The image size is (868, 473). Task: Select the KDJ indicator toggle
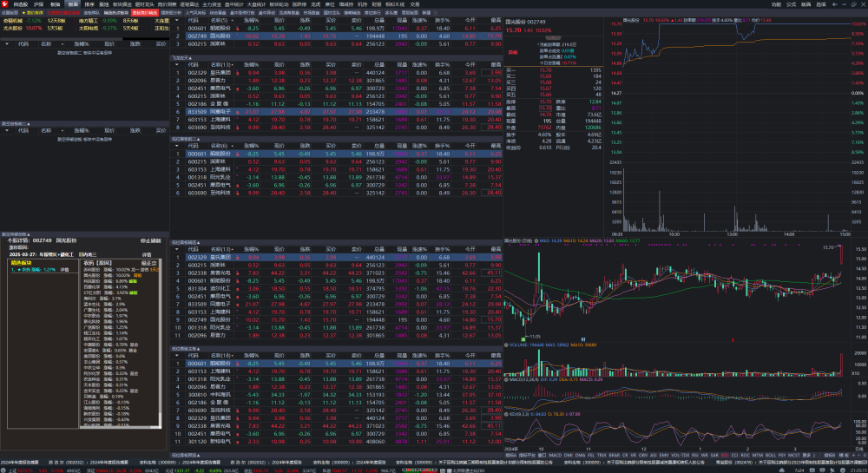click(x=725, y=456)
